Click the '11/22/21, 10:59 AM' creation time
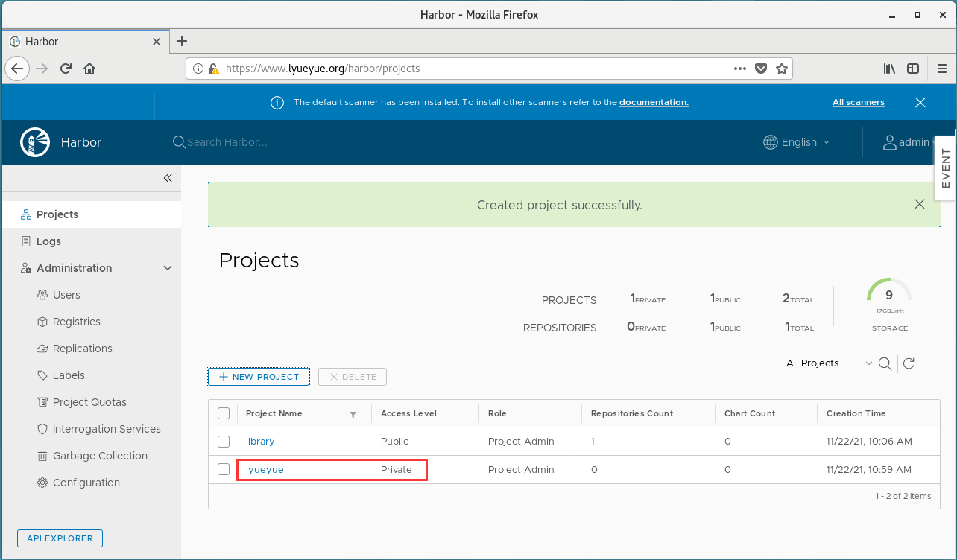The height and width of the screenshot is (560, 957). [x=869, y=470]
